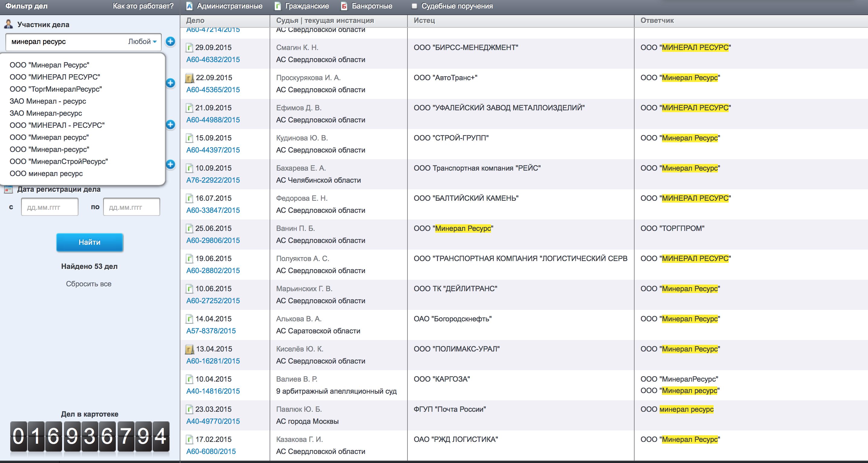This screenshot has height=463, width=868.
Task: Choose suggestion ООО "Минерал Ресурс"
Action: [49, 65]
